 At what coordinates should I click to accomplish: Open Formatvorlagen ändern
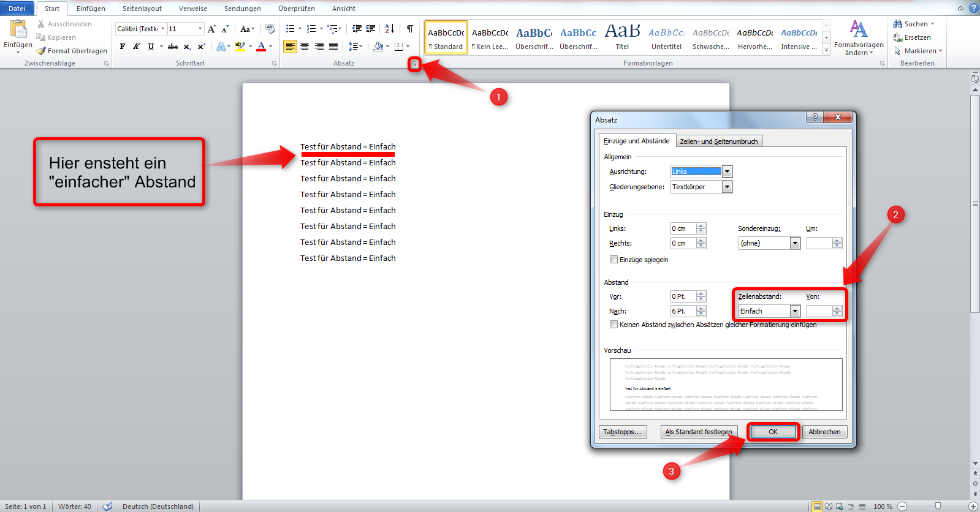pos(859,38)
